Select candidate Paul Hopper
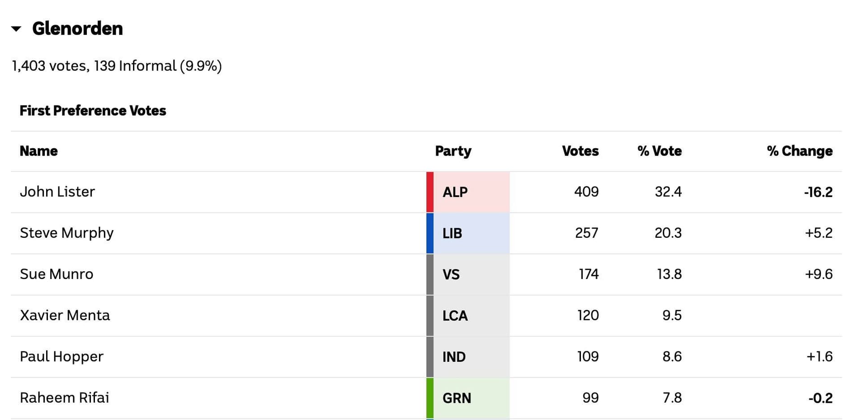This screenshot has width=868, height=420. 61,356
